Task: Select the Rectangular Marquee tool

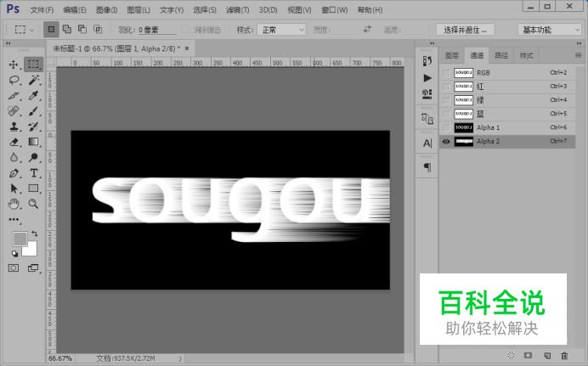Action: tap(33, 65)
